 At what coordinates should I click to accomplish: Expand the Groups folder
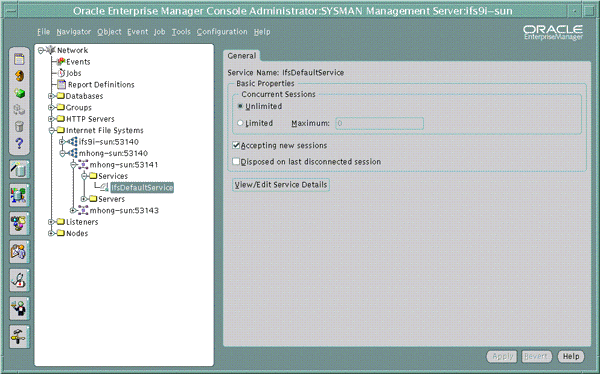pyautogui.click(x=51, y=108)
